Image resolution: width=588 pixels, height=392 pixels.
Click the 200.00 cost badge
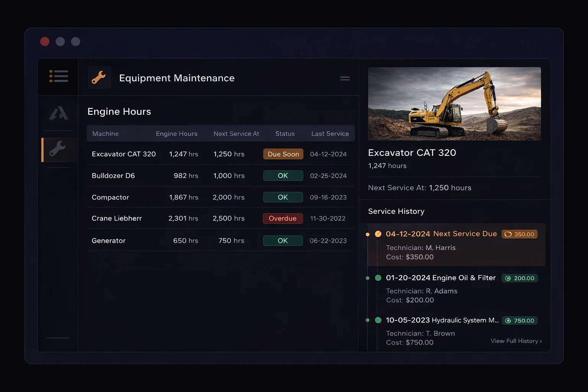coord(519,278)
